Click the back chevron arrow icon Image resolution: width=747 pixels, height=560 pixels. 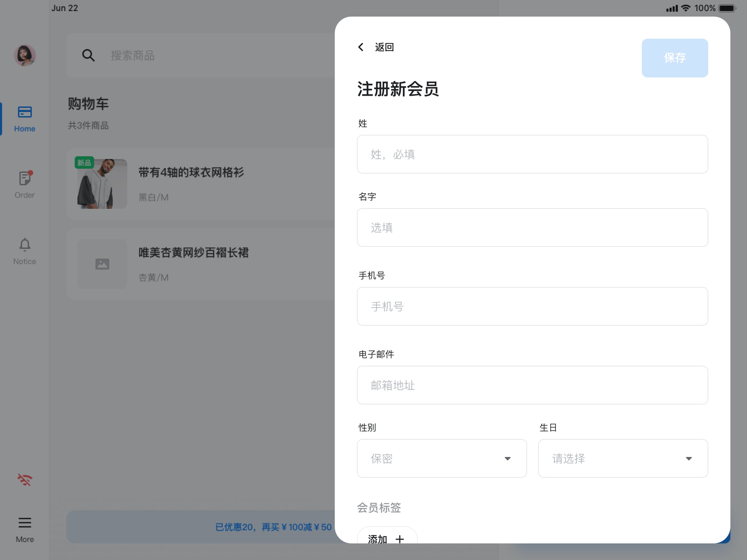361,47
